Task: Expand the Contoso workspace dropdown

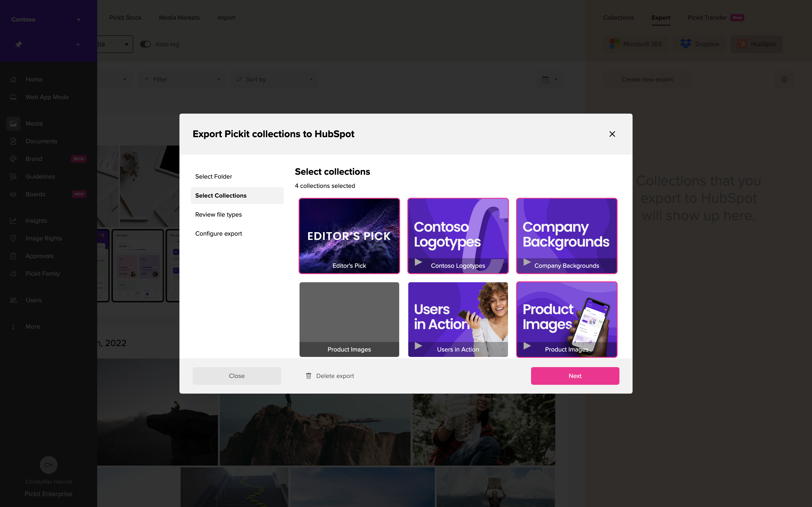Action: coord(79,19)
